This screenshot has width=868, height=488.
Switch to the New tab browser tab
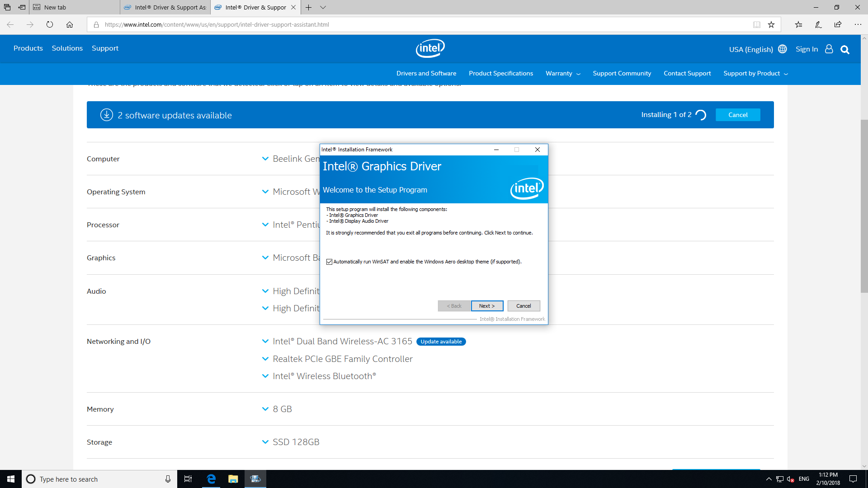tap(75, 7)
